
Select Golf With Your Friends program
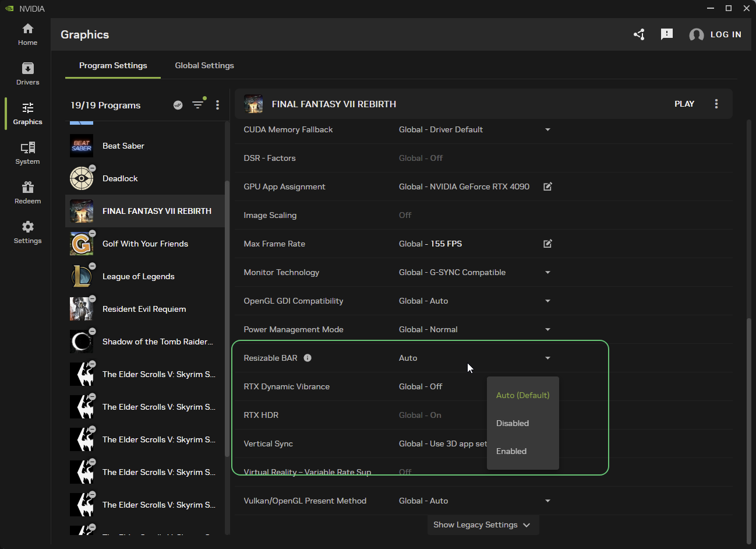pos(145,244)
